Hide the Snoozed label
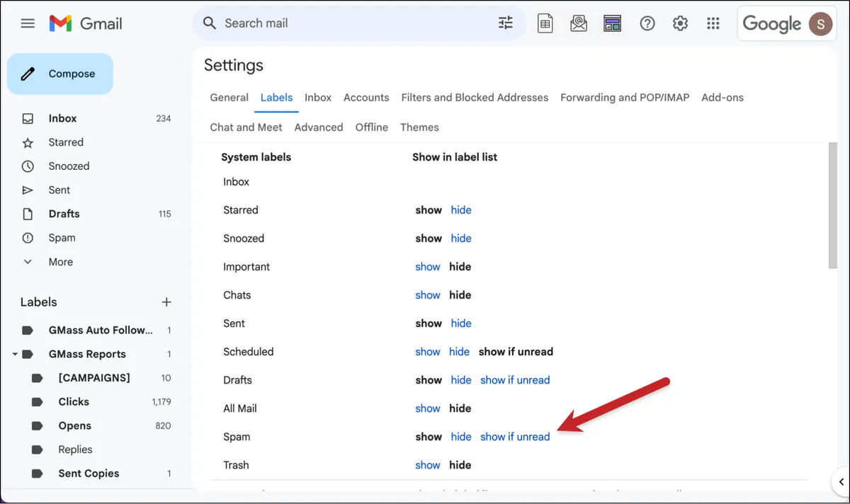This screenshot has height=504, width=850. [x=461, y=239]
